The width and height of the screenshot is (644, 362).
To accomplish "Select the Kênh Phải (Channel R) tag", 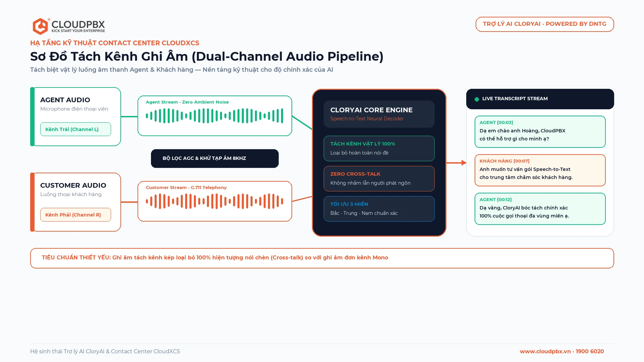I will [x=75, y=215].
